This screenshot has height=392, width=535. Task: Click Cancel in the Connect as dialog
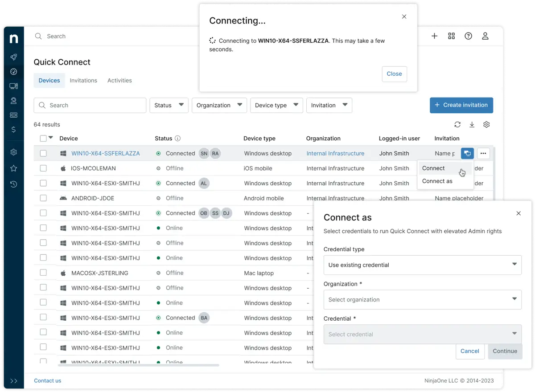(x=470, y=351)
